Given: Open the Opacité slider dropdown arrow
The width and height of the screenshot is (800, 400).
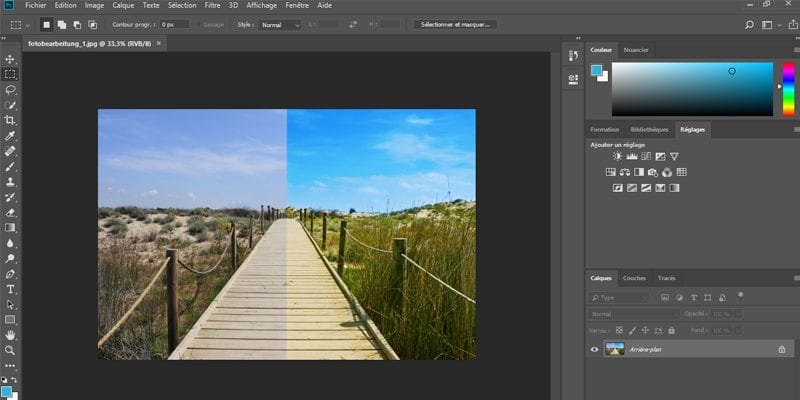Looking at the screenshot, I should click(738, 314).
